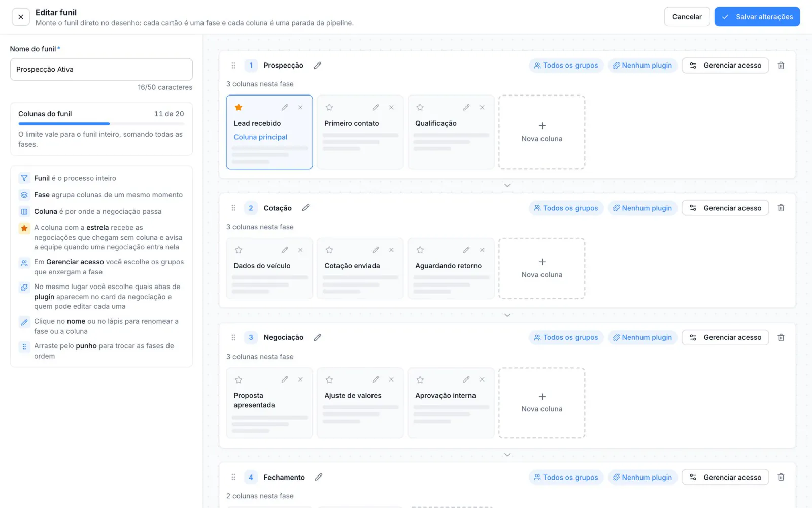Open Gerenciar acesso for Prospecção phase
The image size is (812, 508).
[x=725, y=66]
